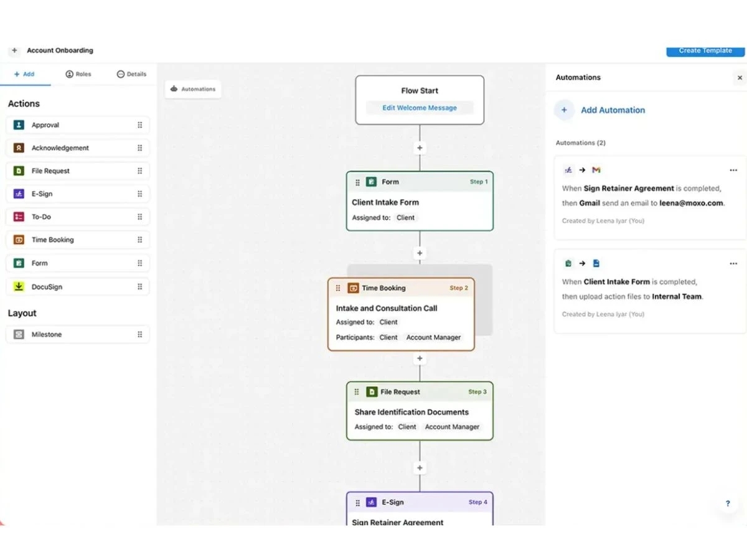Click the Acknowledgement action icon
Screen dimensions: 747x560
[19, 148]
